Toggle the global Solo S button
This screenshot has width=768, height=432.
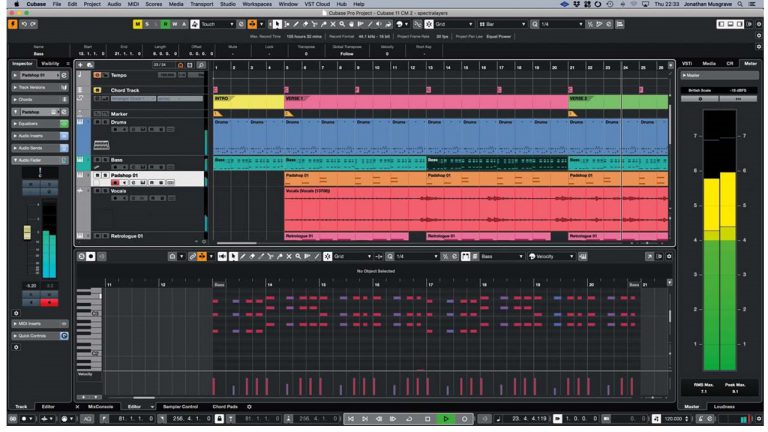[x=147, y=24]
